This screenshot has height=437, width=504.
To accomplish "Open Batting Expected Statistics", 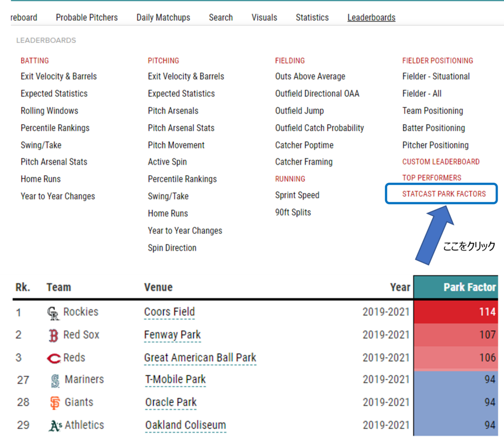I will click(x=54, y=94).
